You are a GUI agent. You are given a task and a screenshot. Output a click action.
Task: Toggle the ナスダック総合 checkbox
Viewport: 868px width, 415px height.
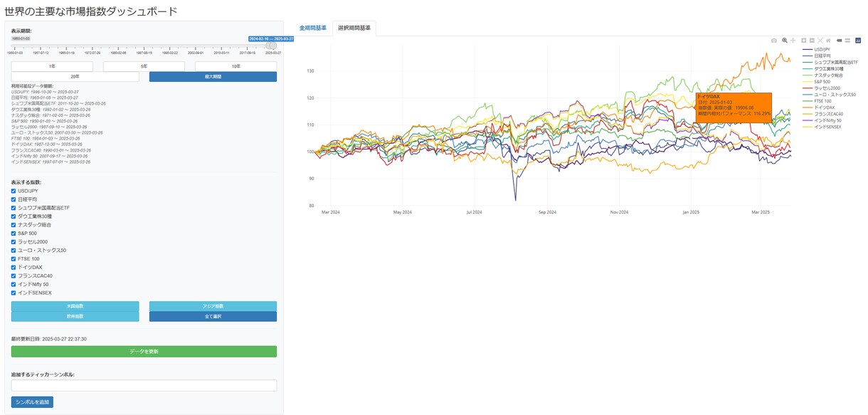[14, 224]
